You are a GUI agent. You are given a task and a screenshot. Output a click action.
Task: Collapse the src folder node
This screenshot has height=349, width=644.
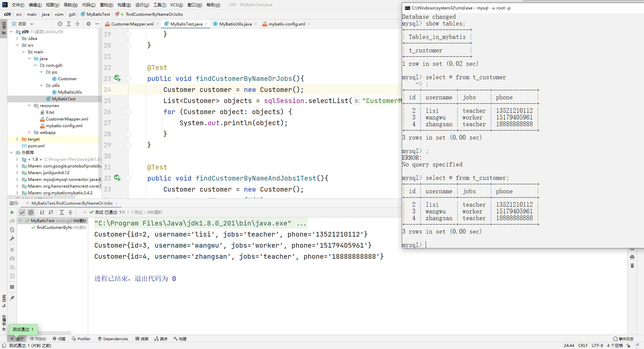(17, 45)
